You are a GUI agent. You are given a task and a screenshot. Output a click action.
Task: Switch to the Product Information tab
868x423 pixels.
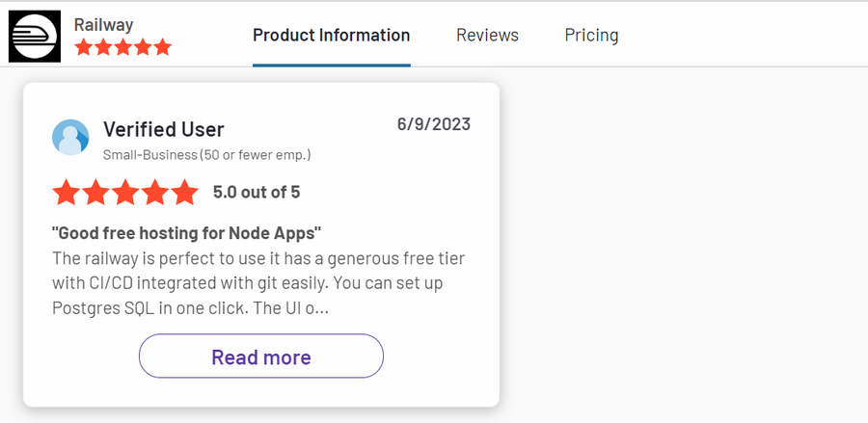(x=331, y=36)
